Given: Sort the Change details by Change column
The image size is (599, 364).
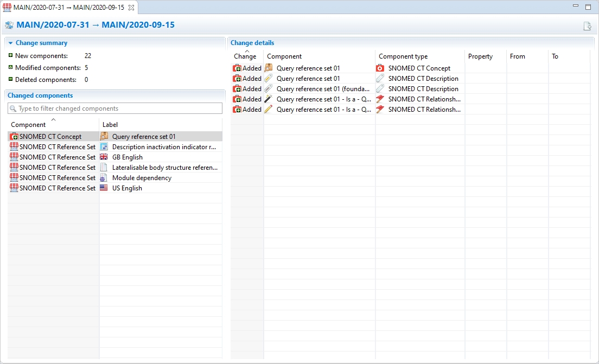Looking at the screenshot, I should [x=245, y=56].
